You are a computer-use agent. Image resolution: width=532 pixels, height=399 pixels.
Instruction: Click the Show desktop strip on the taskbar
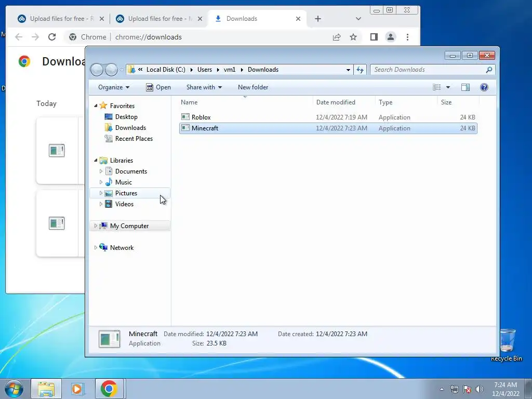528,389
